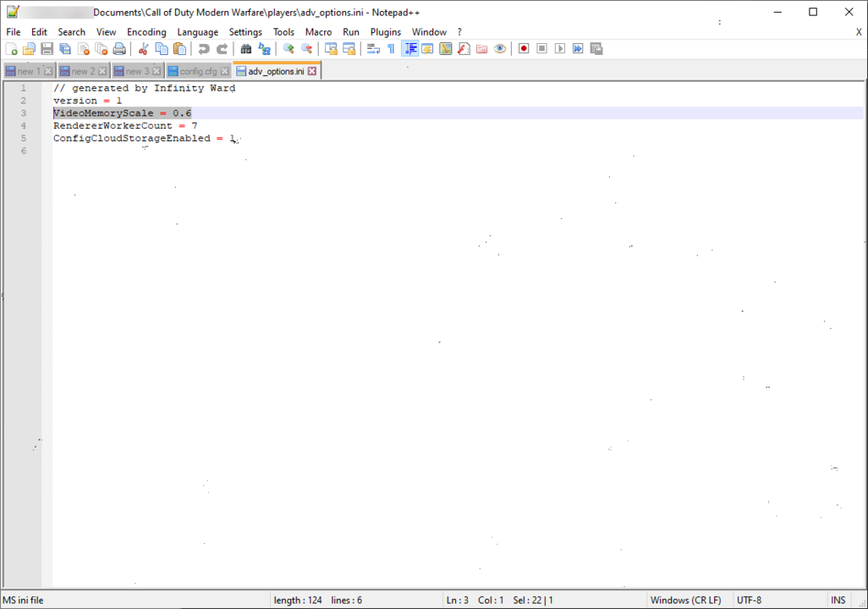868x609 pixels.
Task: Click the UTF-8 status bar indicator
Action: 748,600
